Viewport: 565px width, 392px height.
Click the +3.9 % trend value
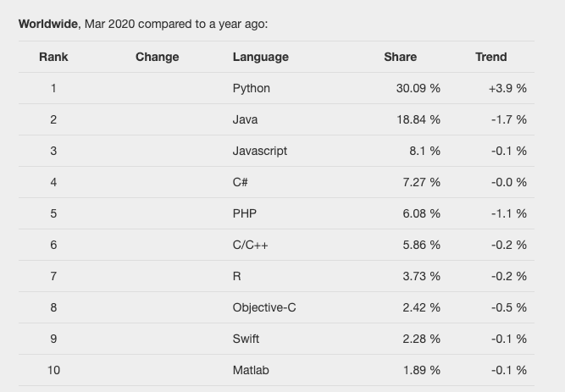(507, 88)
